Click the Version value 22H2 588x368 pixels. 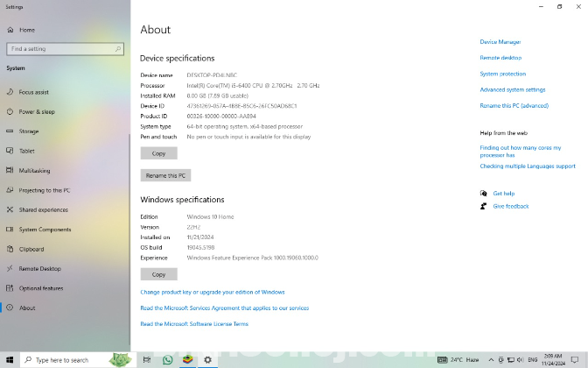point(193,227)
